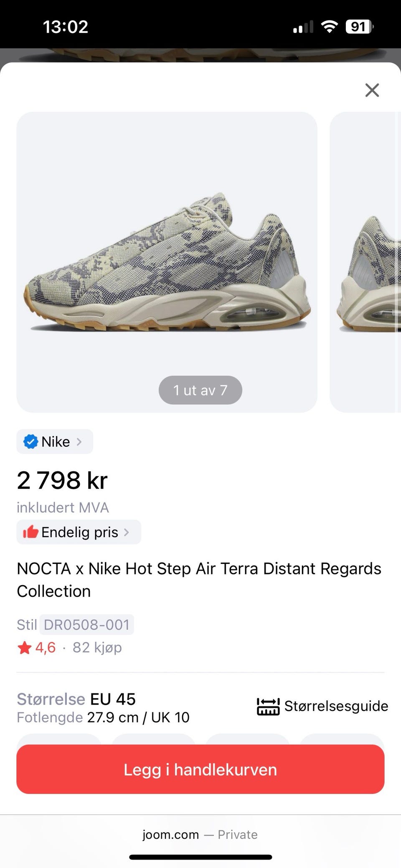401x868 pixels.
Task: Tap the Wi-Fi status icon
Action: [x=329, y=27]
